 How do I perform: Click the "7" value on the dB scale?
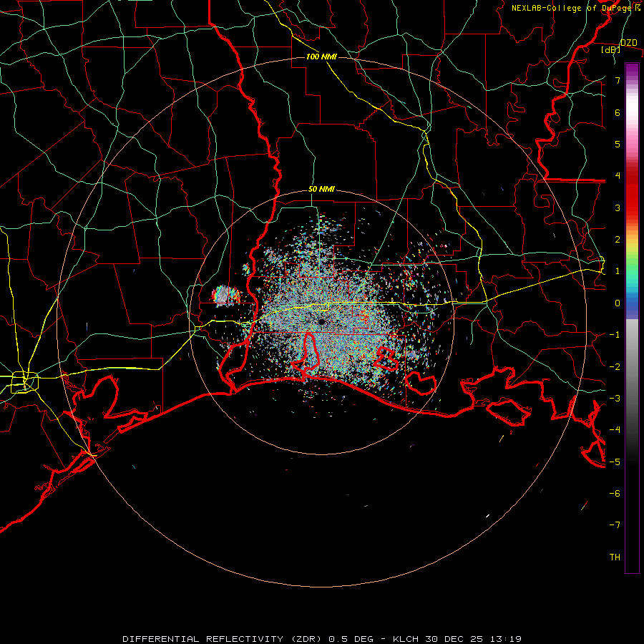(x=618, y=80)
